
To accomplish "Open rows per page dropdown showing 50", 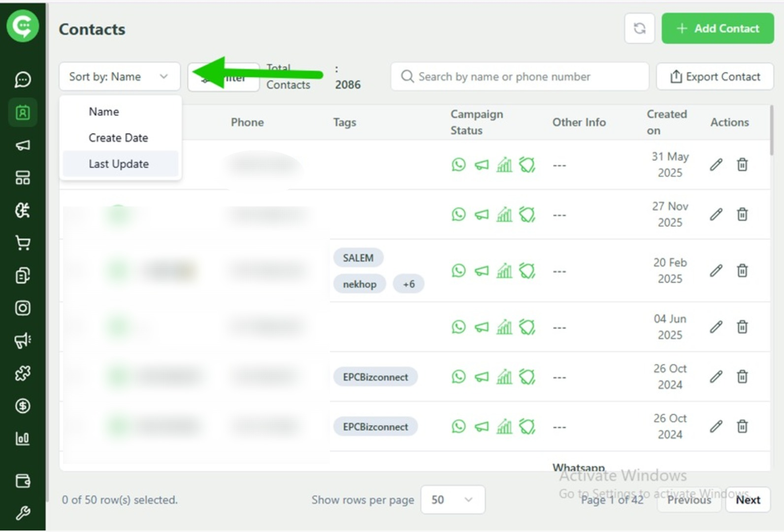I will click(x=453, y=499).
